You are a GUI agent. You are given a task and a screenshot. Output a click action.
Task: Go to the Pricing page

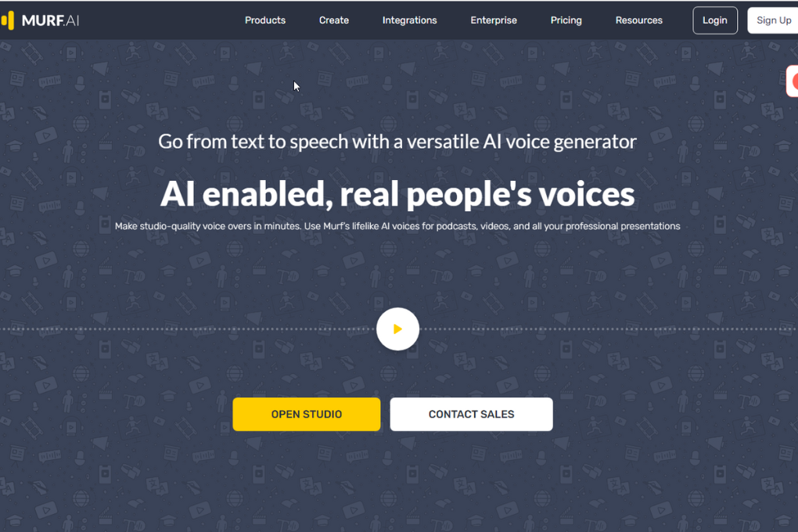[566, 20]
